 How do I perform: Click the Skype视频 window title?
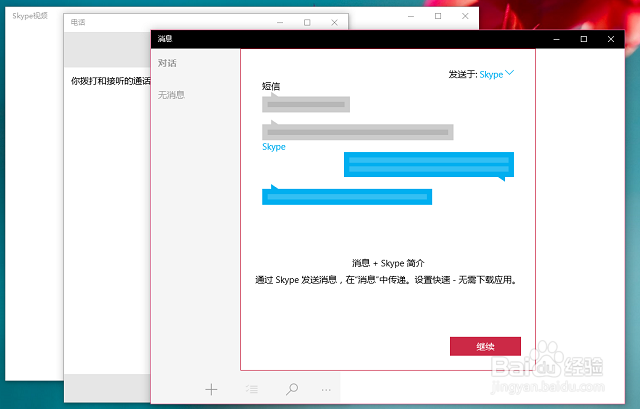tap(30, 16)
